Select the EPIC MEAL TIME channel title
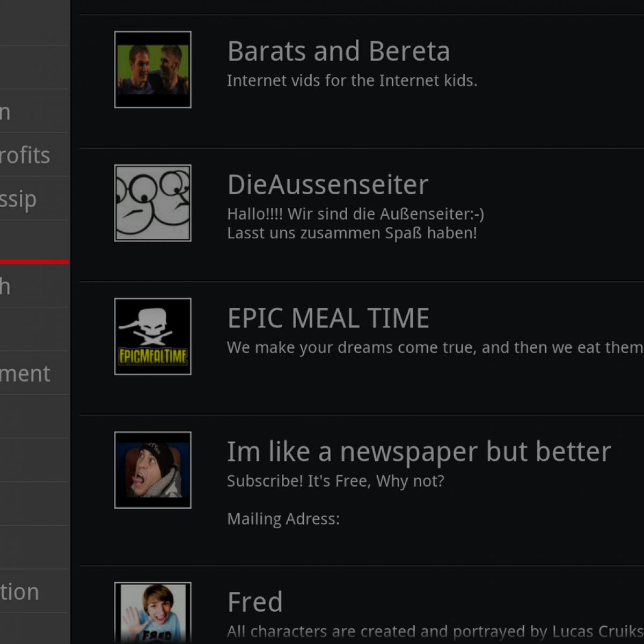The width and height of the screenshot is (644, 644). point(328,318)
